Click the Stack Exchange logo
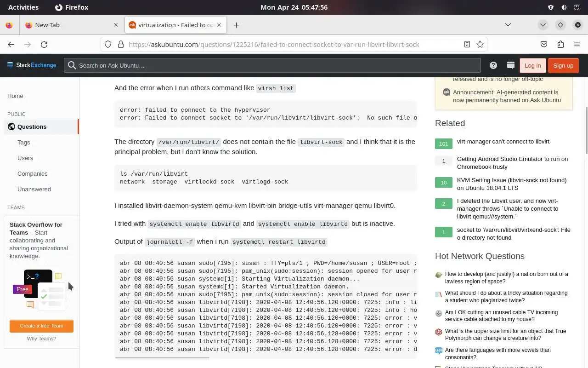This screenshot has width=588, height=368. point(32,65)
